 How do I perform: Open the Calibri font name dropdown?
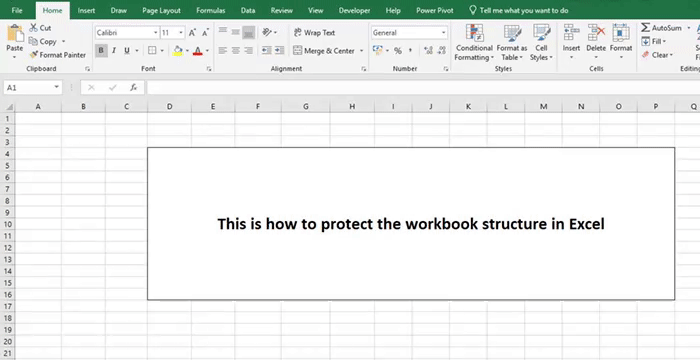[155, 33]
